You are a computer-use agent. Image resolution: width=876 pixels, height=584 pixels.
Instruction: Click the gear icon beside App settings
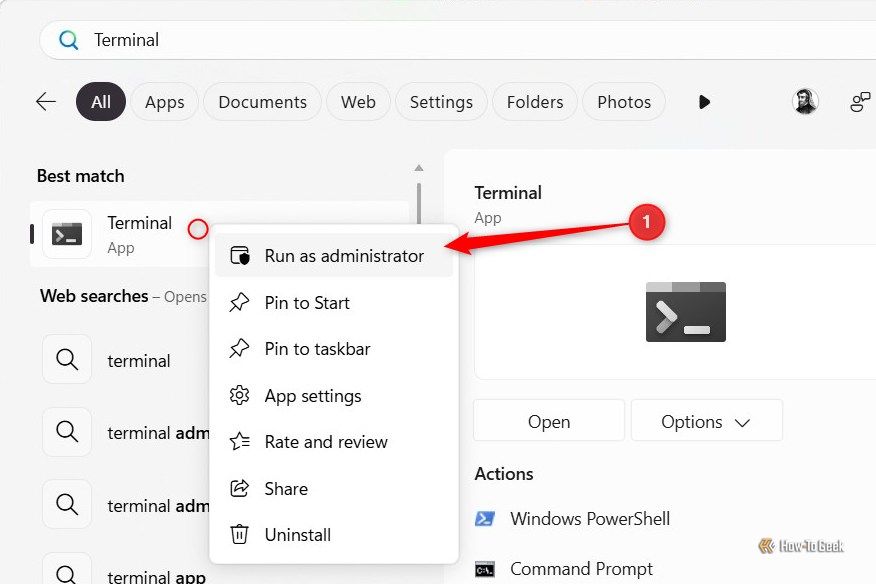pos(239,395)
